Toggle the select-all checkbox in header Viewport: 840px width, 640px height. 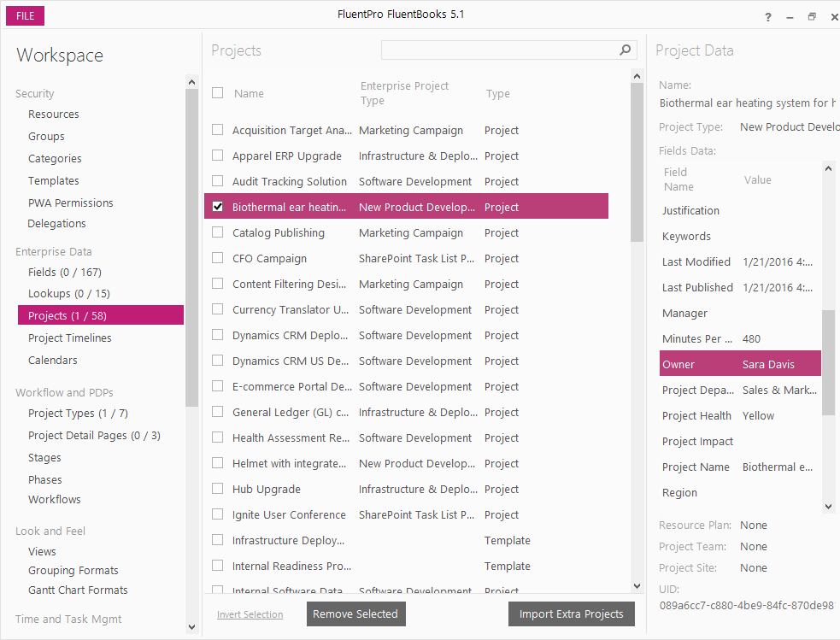218,93
